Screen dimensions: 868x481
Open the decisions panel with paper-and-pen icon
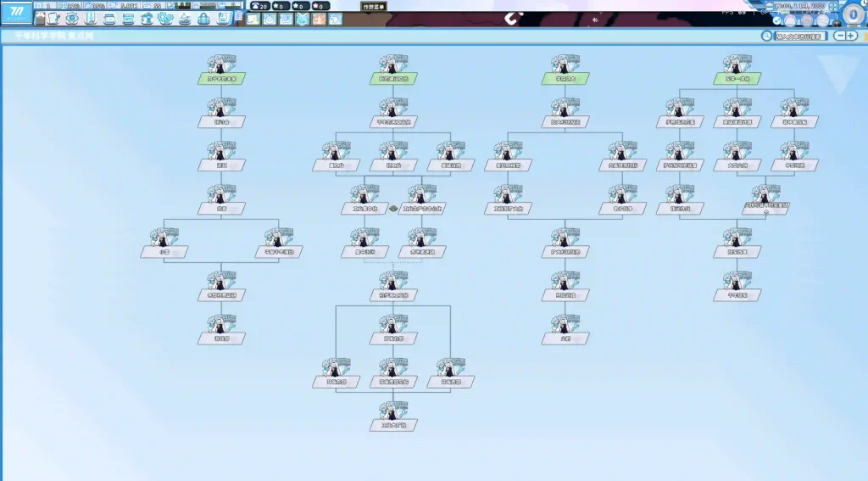(x=52, y=18)
